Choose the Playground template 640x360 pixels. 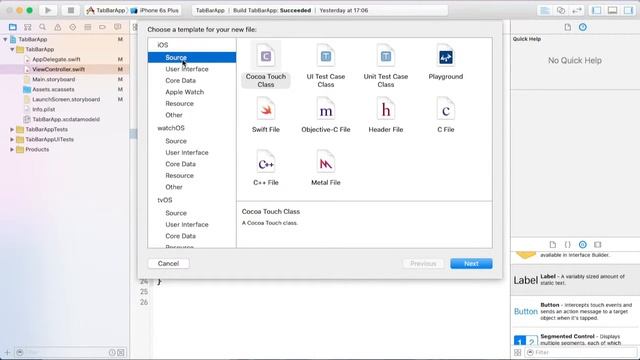point(446,62)
